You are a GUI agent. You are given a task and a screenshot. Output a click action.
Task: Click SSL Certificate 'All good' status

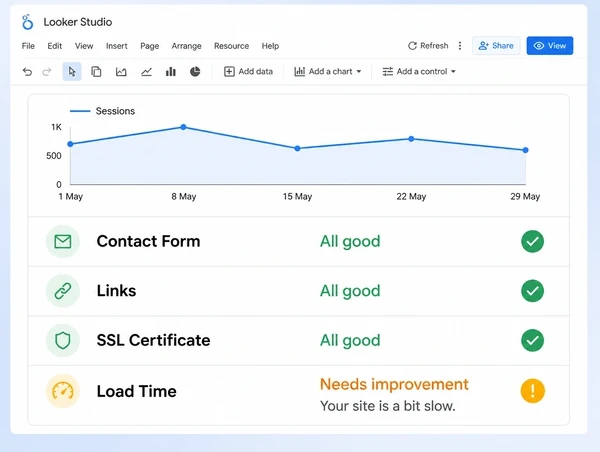pos(350,341)
